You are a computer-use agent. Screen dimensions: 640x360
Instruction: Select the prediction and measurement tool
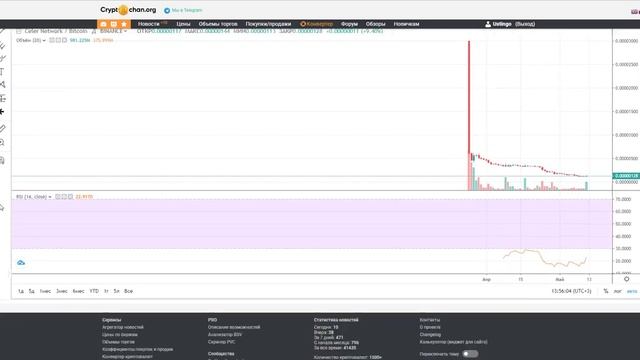point(2,98)
